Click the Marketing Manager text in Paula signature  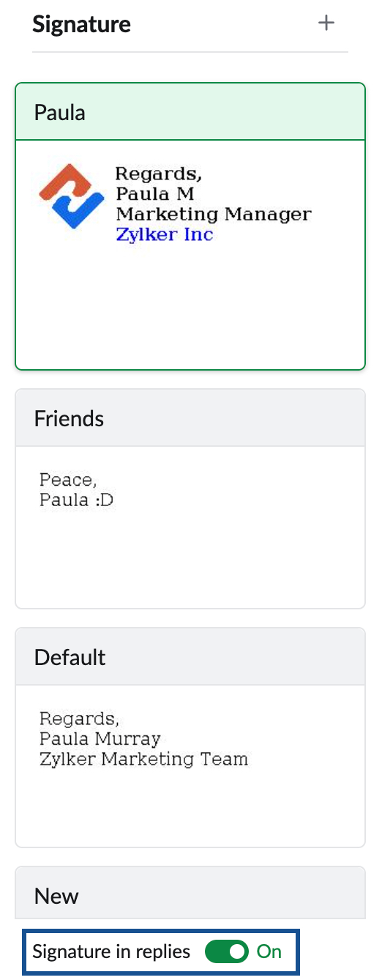[x=214, y=215]
